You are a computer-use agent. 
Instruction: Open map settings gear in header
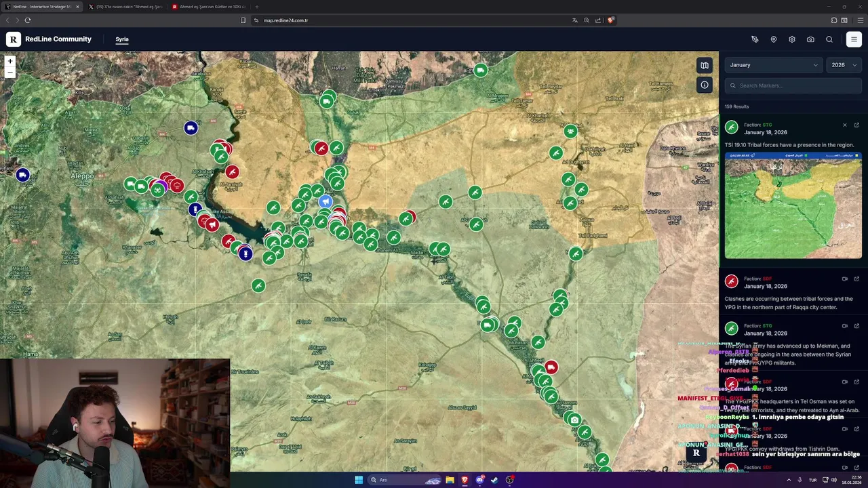pos(792,39)
